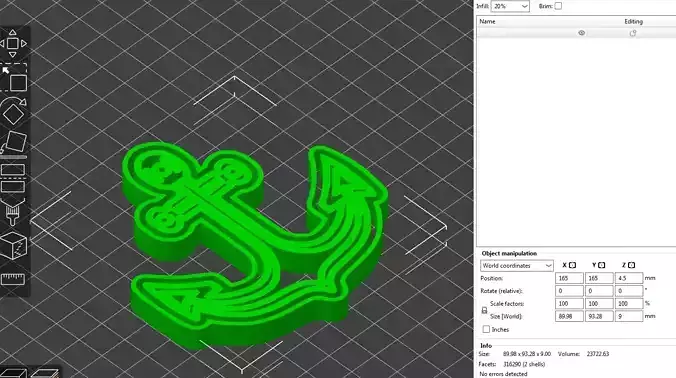This screenshot has height=378, width=676.
Task: Click the Info size value 89.98 x 93.28 x 9.00
Action: click(527, 354)
